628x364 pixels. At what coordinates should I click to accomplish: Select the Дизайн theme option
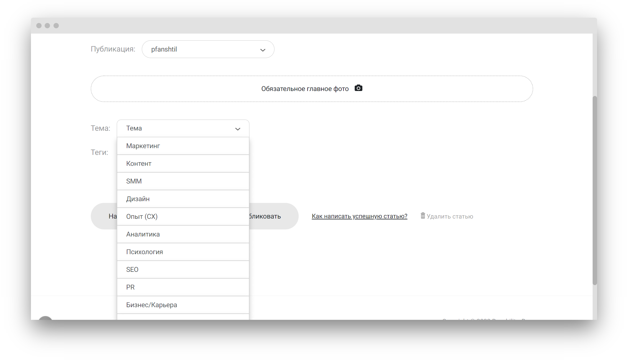(183, 199)
